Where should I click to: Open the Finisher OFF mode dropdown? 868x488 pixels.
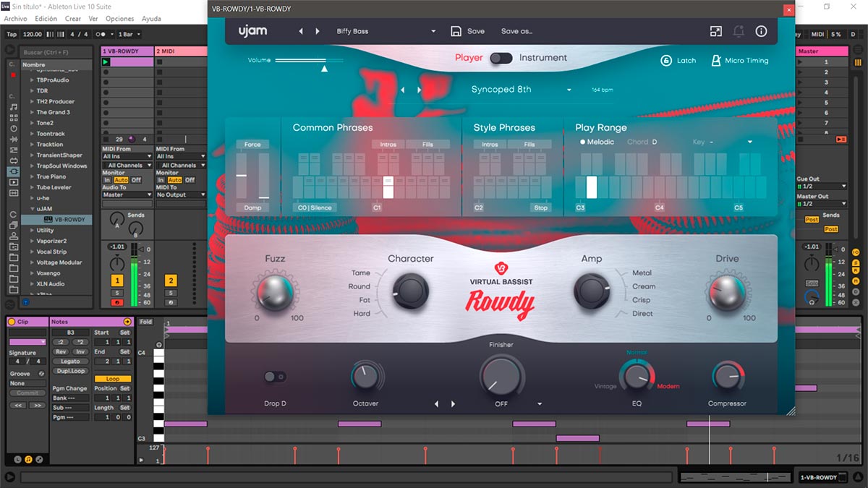pos(540,404)
